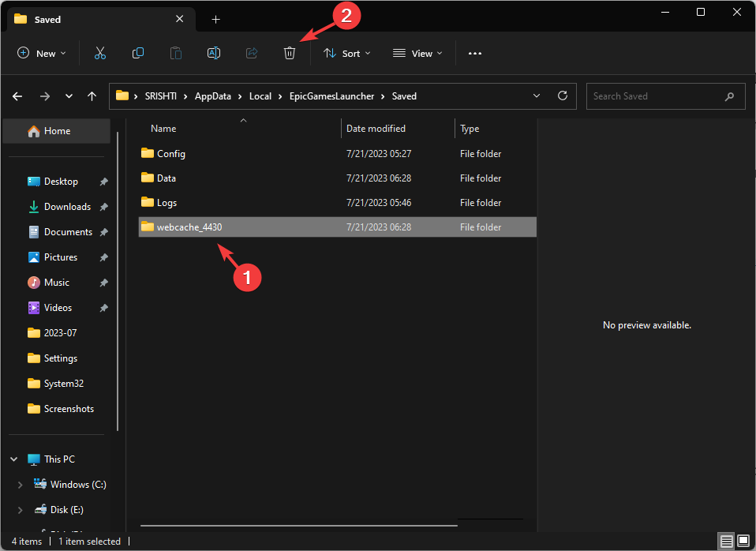This screenshot has height=551, width=756.
Task: Select the Config folder
Action: point(338,153)
